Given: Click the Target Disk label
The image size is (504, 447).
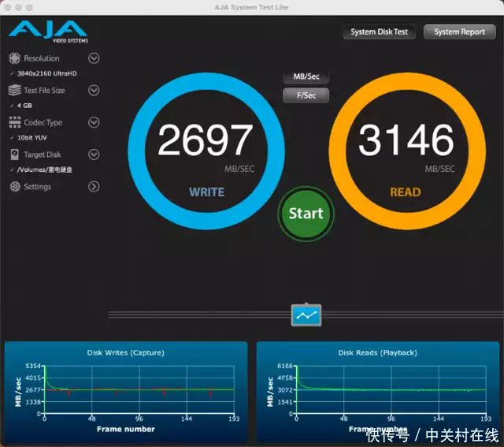Looking at the screenshot, I should pyautogui.click(x=42, y=155).
